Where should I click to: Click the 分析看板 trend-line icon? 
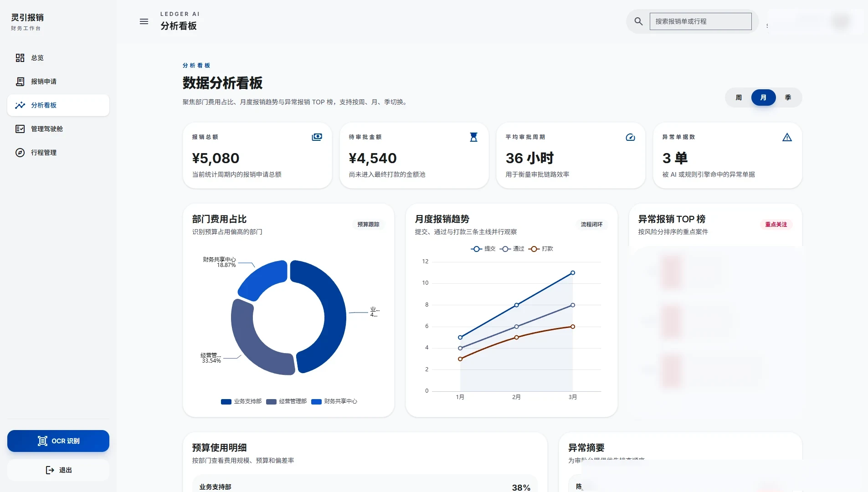[x=20, y=105]
